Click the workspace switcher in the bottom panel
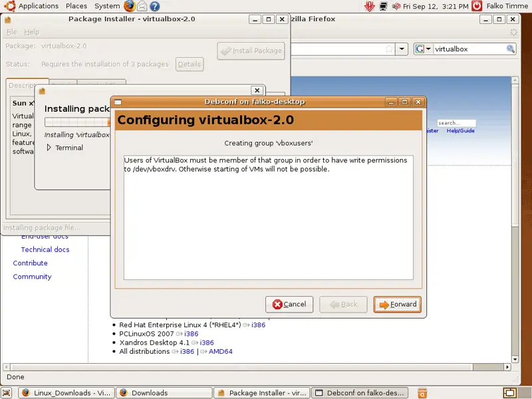 [x=509, y=393]
